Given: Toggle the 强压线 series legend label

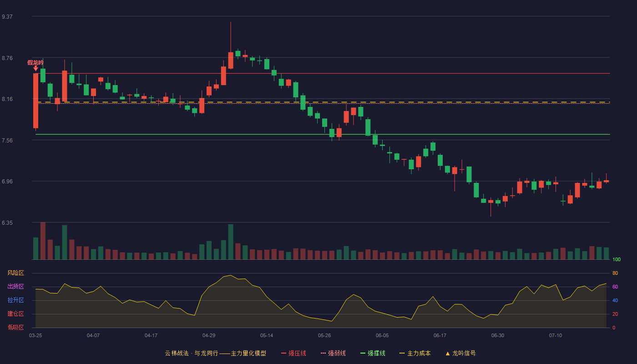Looking at the screenshot, I should coord(297,353).
